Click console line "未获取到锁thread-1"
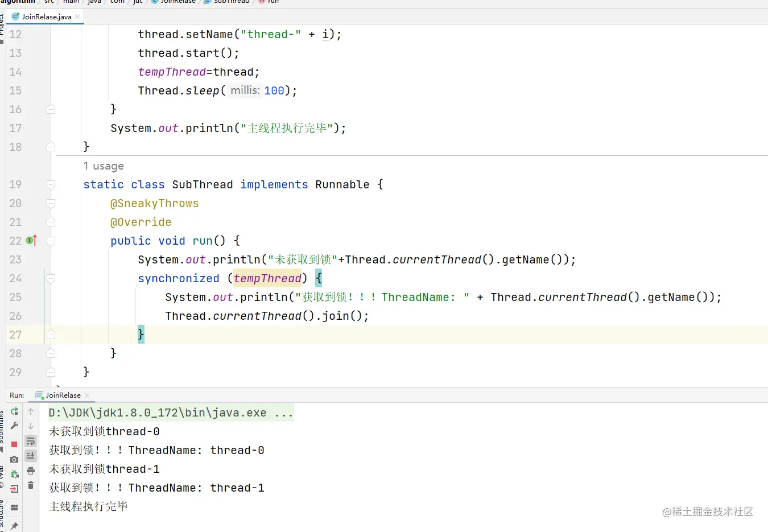This screenshot has height=532, width=768. click(x=104, y=469)
